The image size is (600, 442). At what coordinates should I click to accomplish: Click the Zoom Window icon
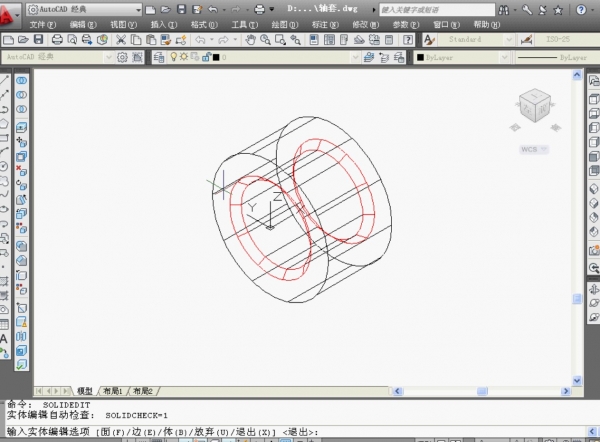280,39
